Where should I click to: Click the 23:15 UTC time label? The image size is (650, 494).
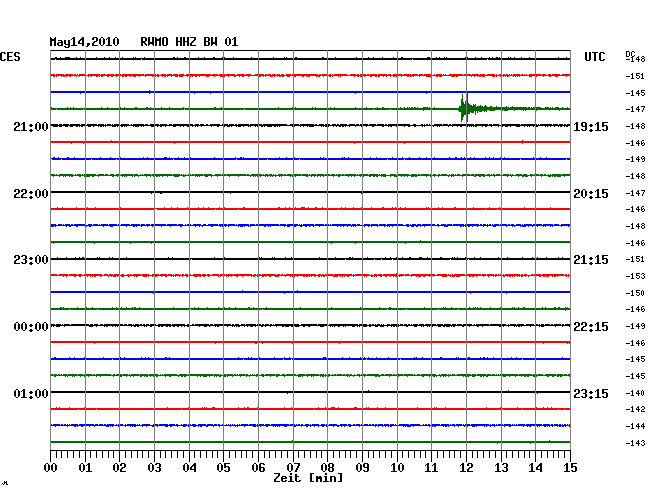(591, 393)
